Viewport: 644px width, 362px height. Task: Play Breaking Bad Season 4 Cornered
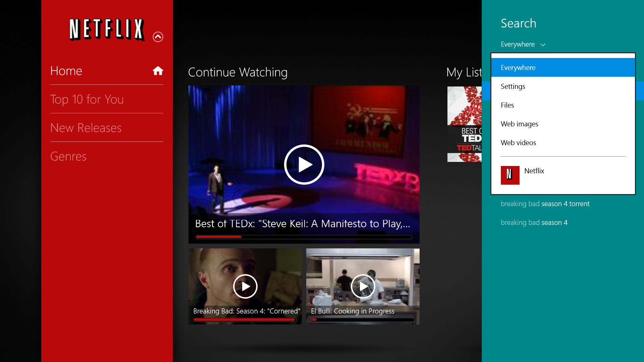tap(245, 286)
